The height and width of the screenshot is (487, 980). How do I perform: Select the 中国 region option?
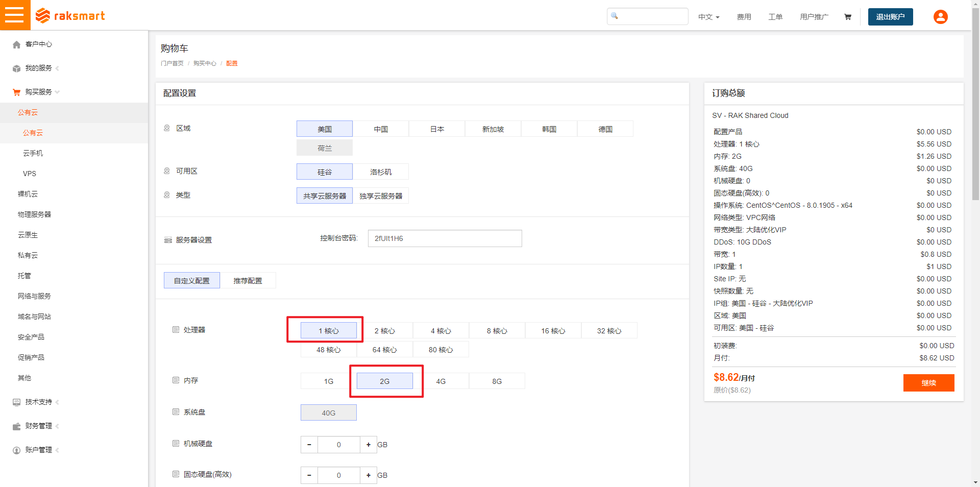[381, 129]
